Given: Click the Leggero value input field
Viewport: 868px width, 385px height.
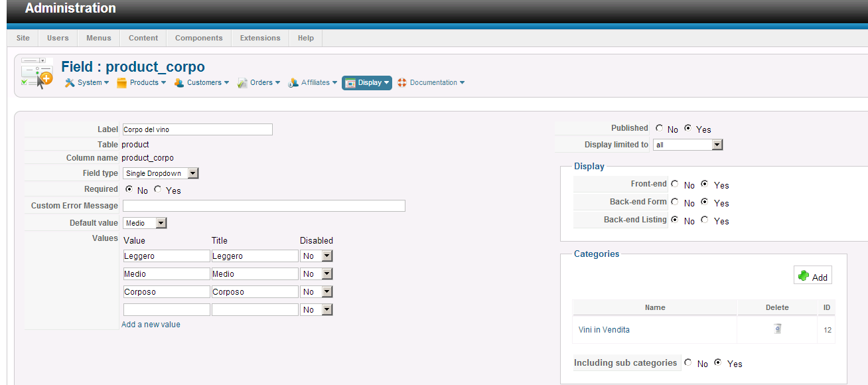Looking at the screenshot, I should 167,256.
